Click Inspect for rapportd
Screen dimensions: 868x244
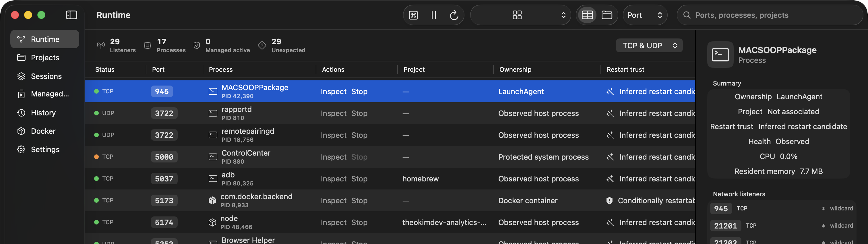(334, 114)
